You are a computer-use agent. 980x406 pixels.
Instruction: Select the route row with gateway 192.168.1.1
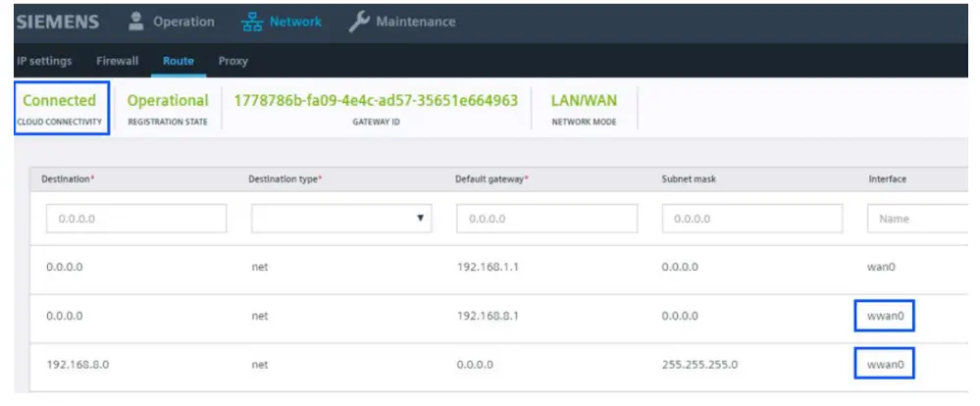click(x=490, y=266)
